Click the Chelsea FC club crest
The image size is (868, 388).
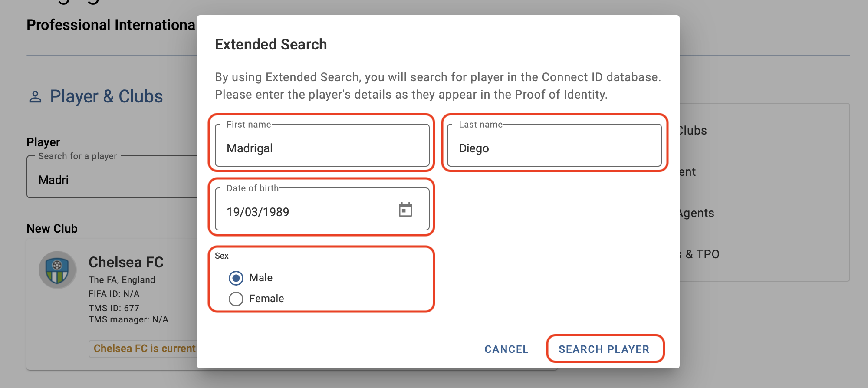click(58, 270)
